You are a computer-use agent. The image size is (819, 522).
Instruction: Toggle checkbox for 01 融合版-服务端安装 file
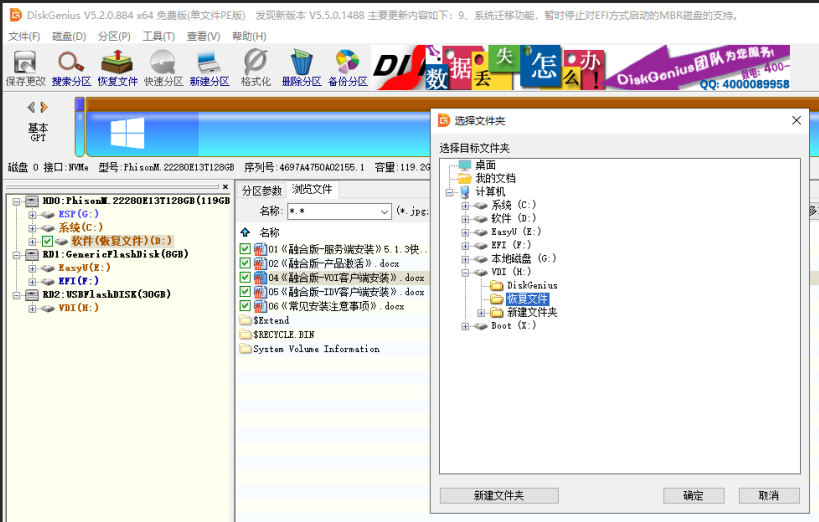[x=245, y=249]
